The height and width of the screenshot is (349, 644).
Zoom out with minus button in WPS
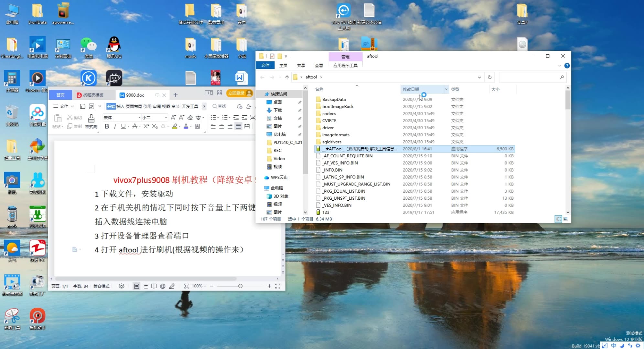tap(211, 286)
